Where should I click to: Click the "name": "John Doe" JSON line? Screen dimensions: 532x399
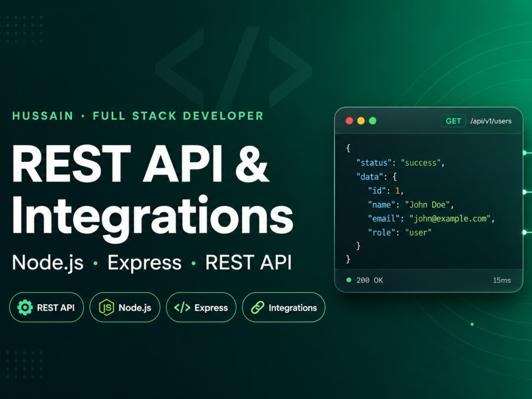(411, 205)
